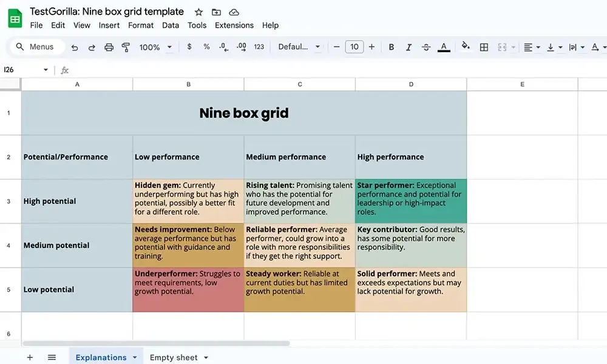Click the Undo arrow icon
607x364 pixels.
(x=75, y=47)
